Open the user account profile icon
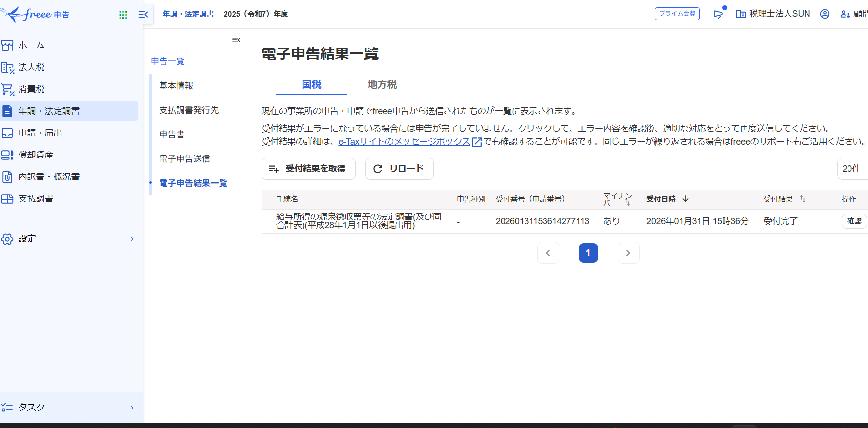The image size is (868, 428). pos(825,14)
